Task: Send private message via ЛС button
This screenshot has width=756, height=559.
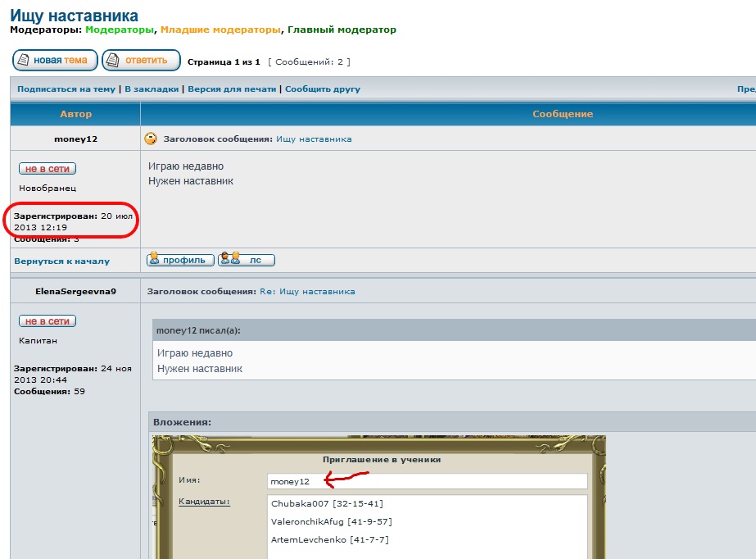Action: coord(247,260)
